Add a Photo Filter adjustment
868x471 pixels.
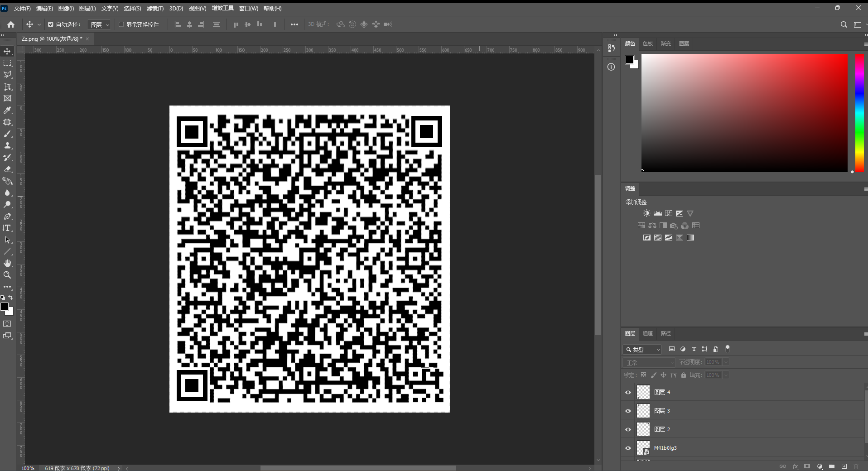coord(674,226)
